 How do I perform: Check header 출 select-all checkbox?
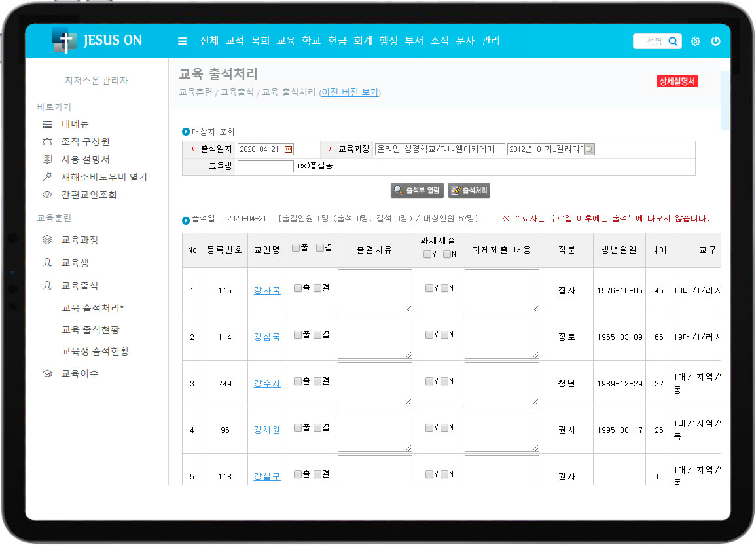pyautogui.click(x=296, y=248)
